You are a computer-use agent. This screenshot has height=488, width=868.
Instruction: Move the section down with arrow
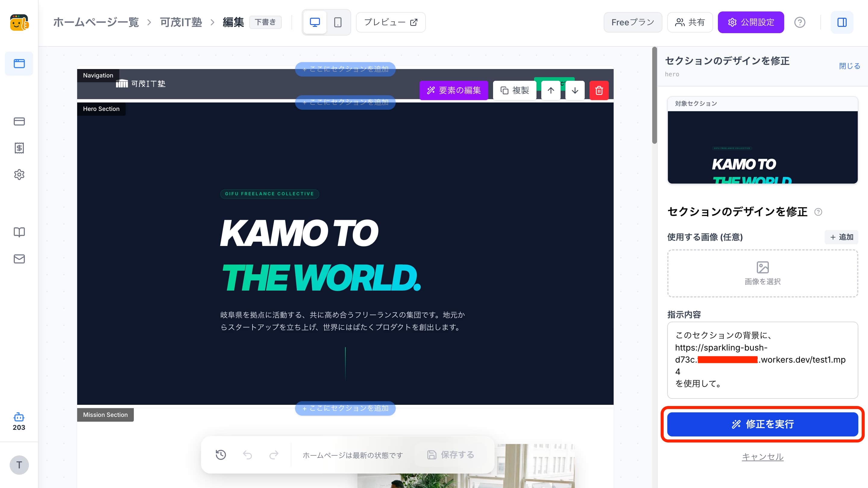(x=575, y=90)
